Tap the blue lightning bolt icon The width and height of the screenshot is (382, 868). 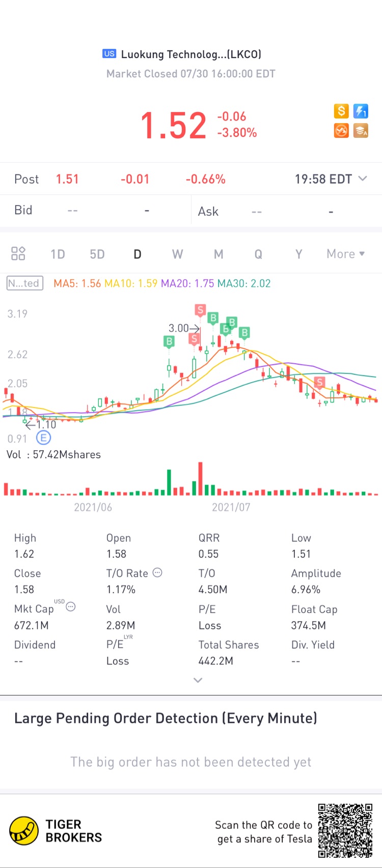[x=361, y=111]
